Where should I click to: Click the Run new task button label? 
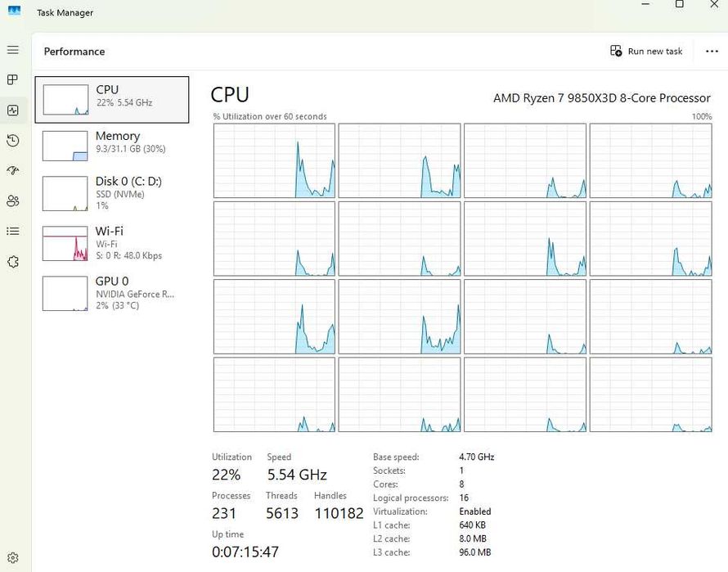(x=654, y=51)
